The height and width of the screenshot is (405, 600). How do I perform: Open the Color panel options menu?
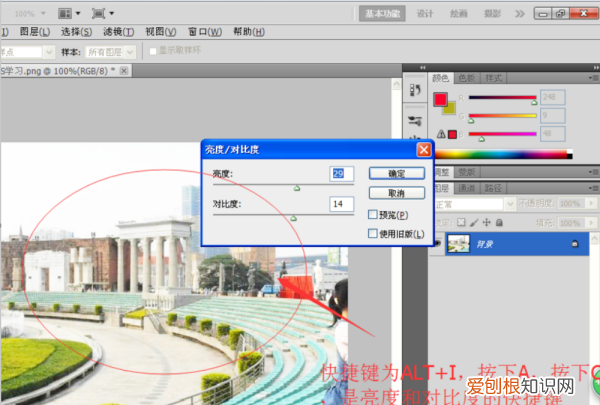tap(593, 78)
